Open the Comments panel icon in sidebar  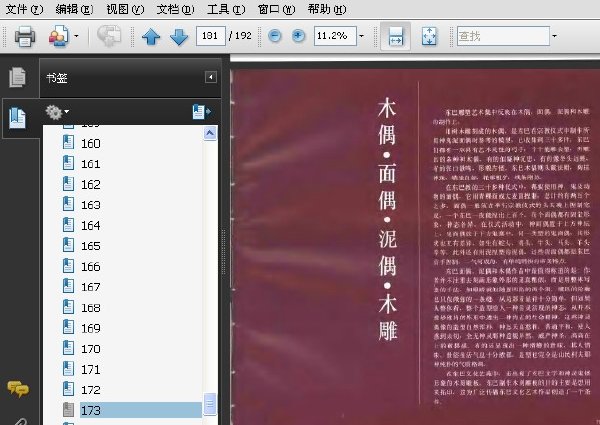(18, 389)
